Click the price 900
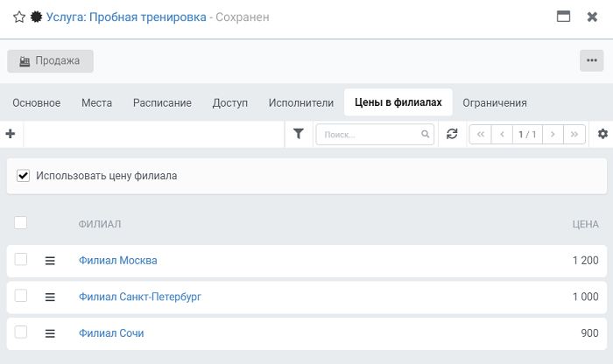Image resolution: width=613 pixels, height=364 pixels. [589, 333]
